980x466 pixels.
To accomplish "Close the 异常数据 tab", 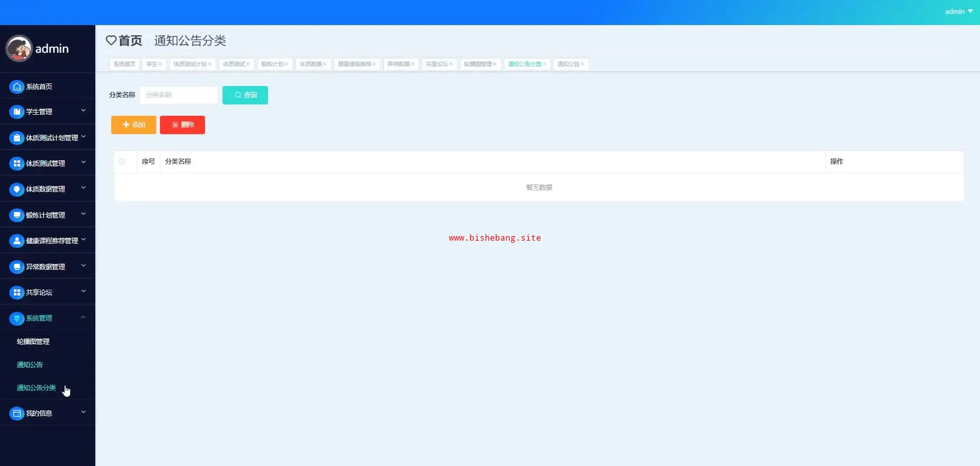I will 413,64.
